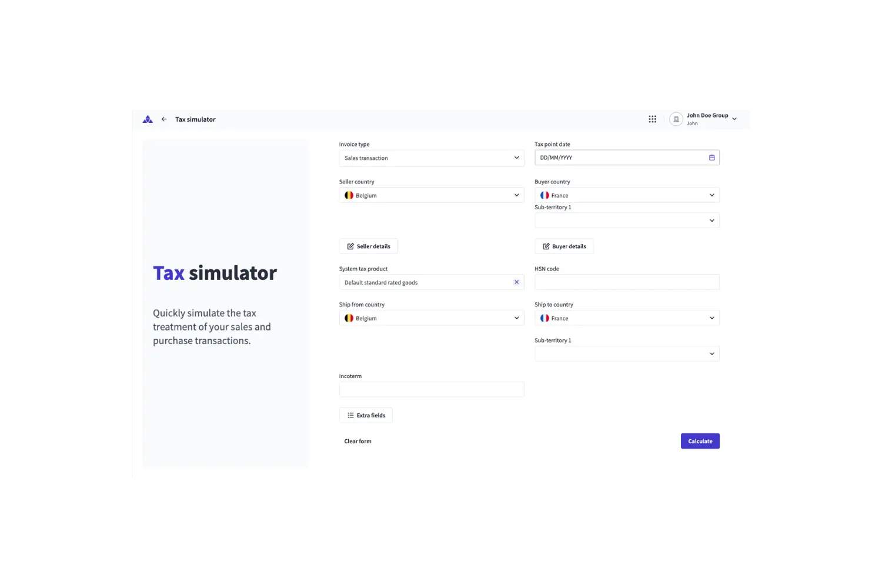The height and width of the screenshot is (588, 882).
Task: Clear System tax product with the X icon
Action: click(517, 282)
